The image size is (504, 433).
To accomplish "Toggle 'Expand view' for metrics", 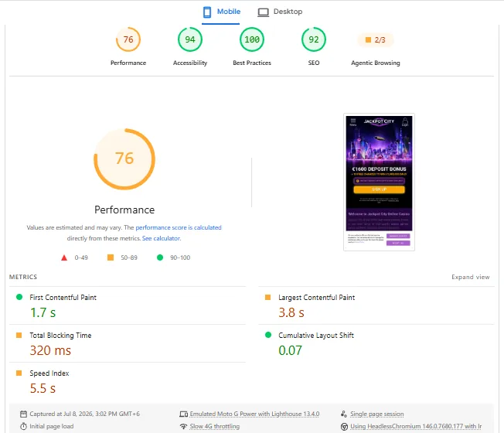I will coord(470,277).
